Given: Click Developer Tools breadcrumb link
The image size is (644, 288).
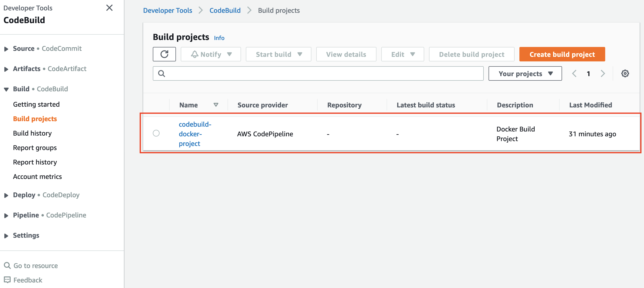Looking at the screenshot, I should [x=168, y=10].
